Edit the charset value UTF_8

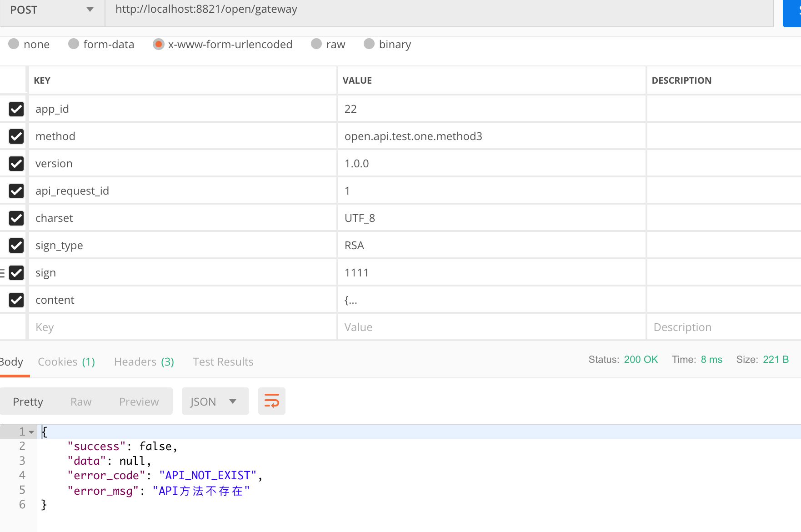(492, 218)
